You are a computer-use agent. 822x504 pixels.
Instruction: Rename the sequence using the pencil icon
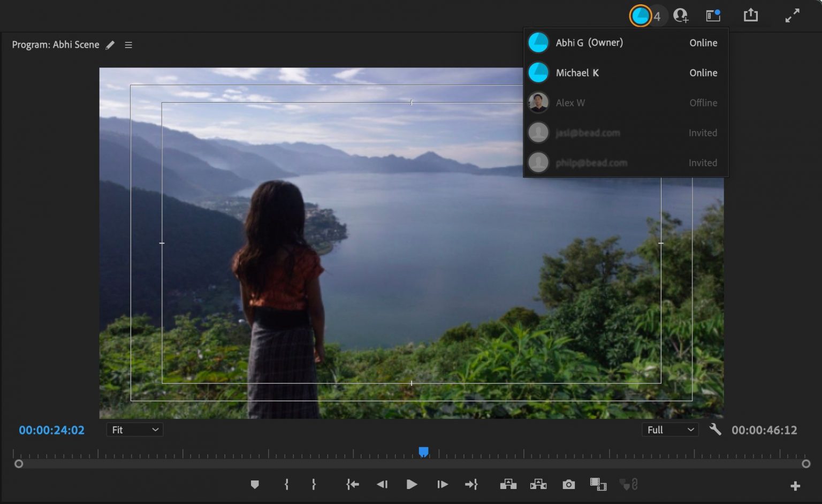pyautogui.click(x=110, y=45)
